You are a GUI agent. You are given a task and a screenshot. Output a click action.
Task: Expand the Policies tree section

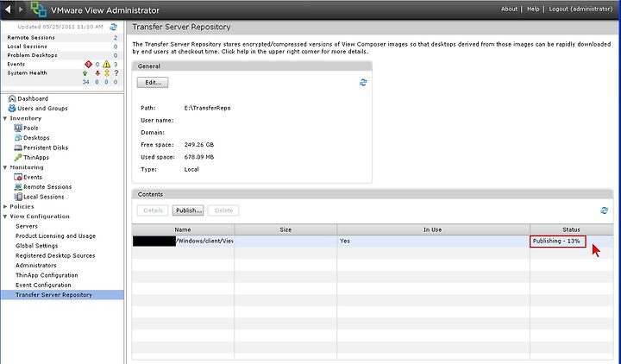coord(5,207)
